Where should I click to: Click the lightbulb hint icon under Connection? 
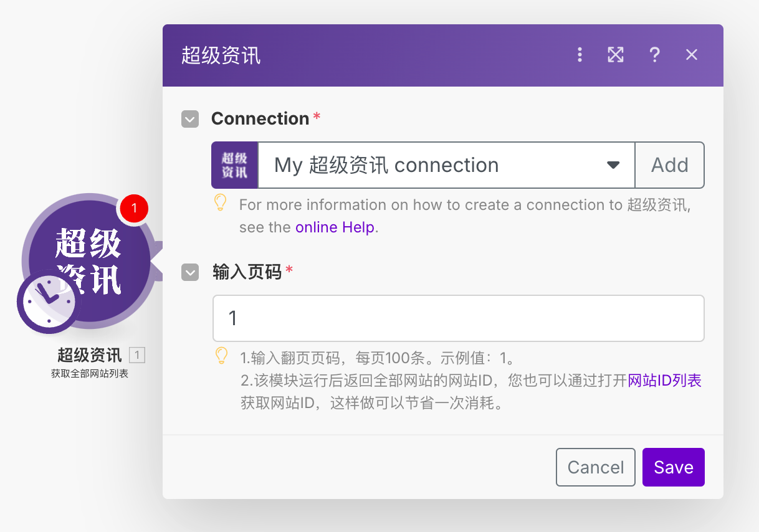point(221,202)
